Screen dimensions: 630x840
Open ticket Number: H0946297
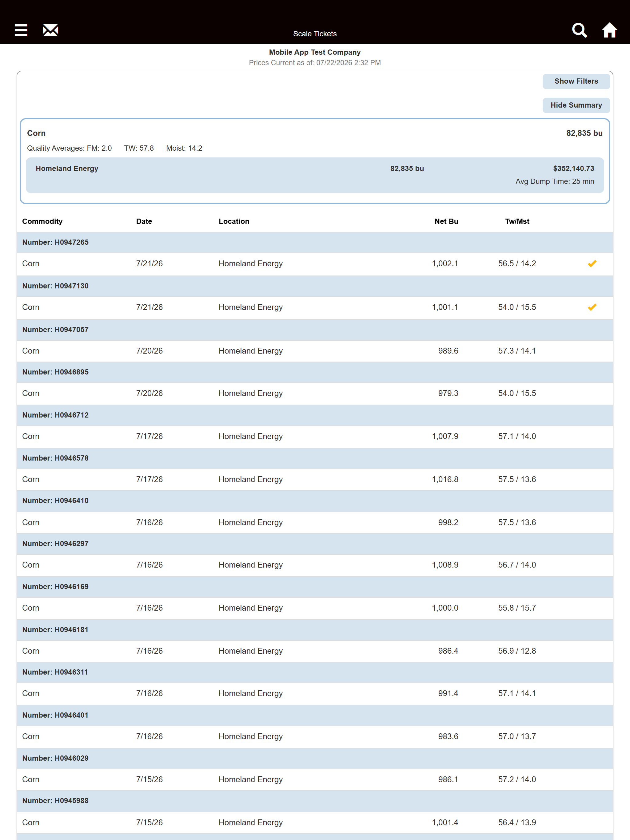315,544
